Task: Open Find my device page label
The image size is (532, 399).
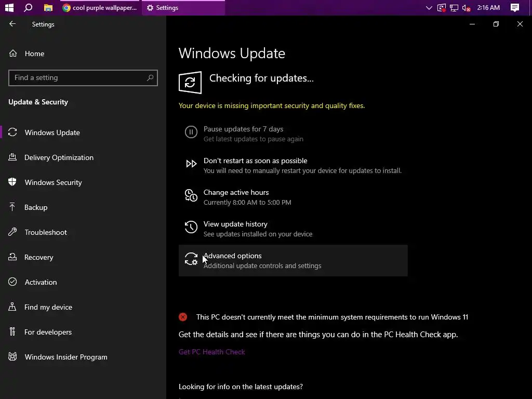Action: click(x=48, y=307)
